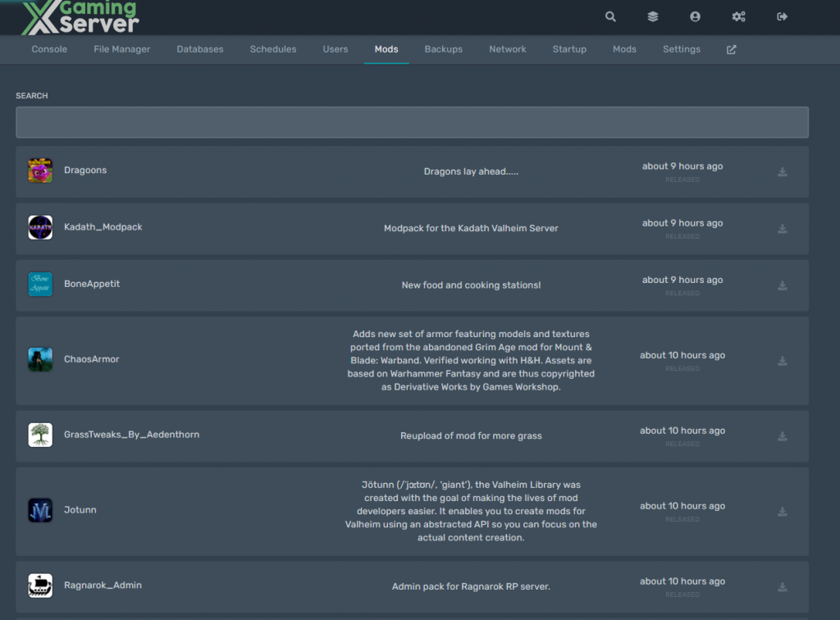This screenshot has height=620, width=840.
Task: Download the ChaosArmor mod
Action: click(x=783, y=361)
